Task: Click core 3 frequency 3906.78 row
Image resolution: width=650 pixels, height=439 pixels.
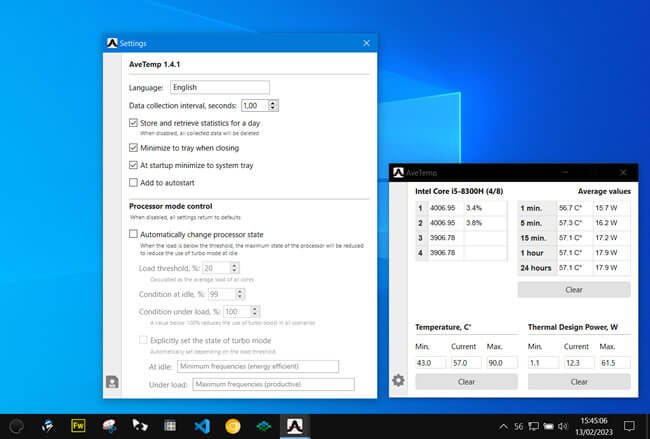Action: tap(461, 238)
